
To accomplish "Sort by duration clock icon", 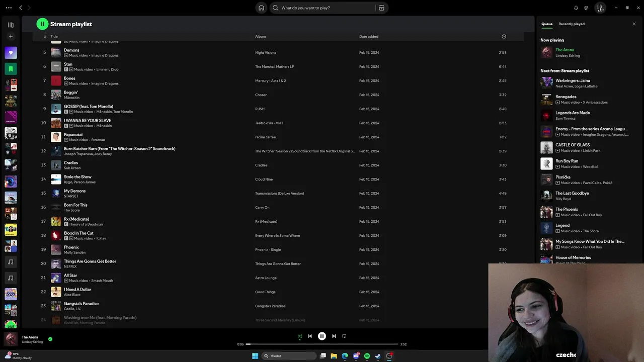I will (504, 36).
